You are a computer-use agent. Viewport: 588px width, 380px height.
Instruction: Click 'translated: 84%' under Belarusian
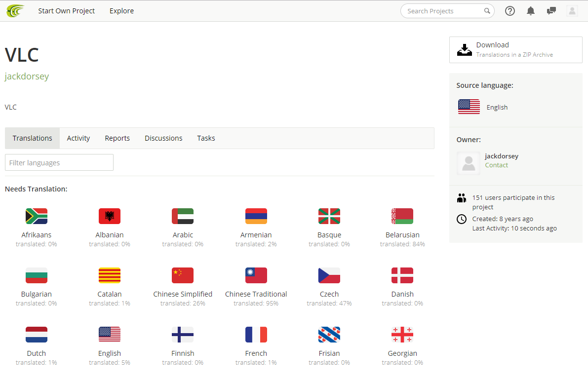(x=402, y=244)
